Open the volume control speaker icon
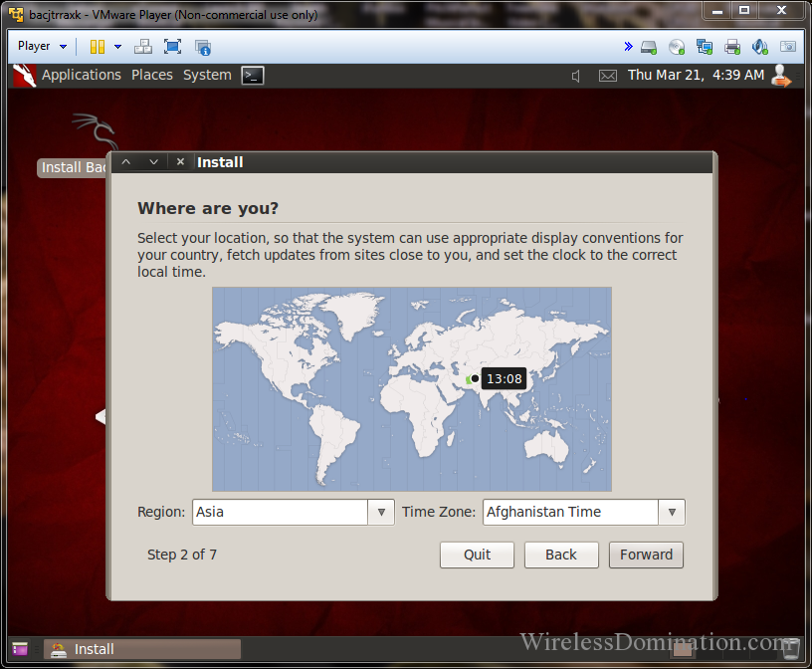The image size is (812, 669). 576,77
